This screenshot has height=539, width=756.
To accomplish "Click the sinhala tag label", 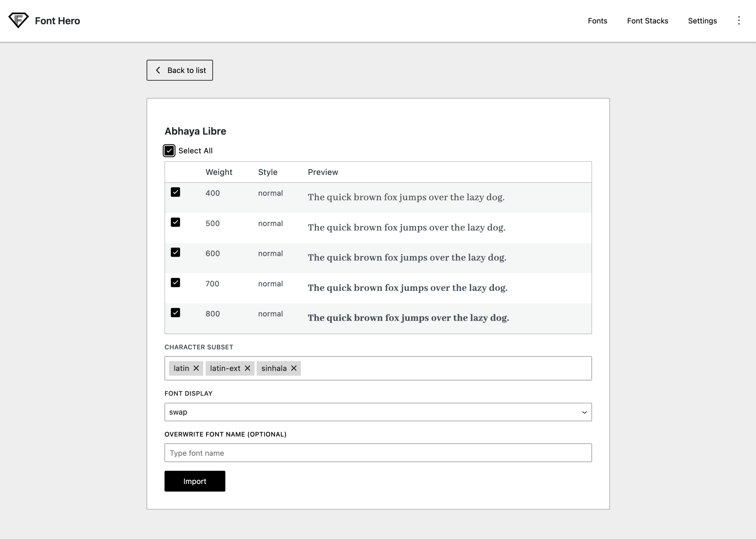I will point(274,368).
